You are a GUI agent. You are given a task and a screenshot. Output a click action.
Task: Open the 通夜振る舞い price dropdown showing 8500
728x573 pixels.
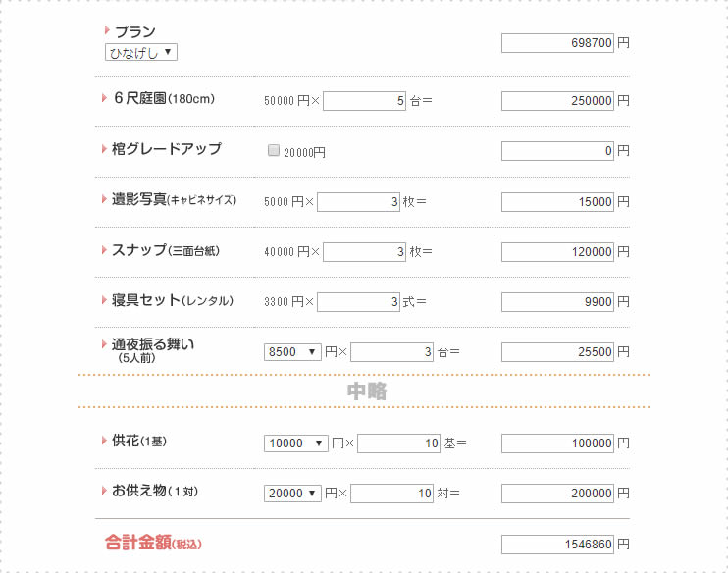(x=292, y=352)
